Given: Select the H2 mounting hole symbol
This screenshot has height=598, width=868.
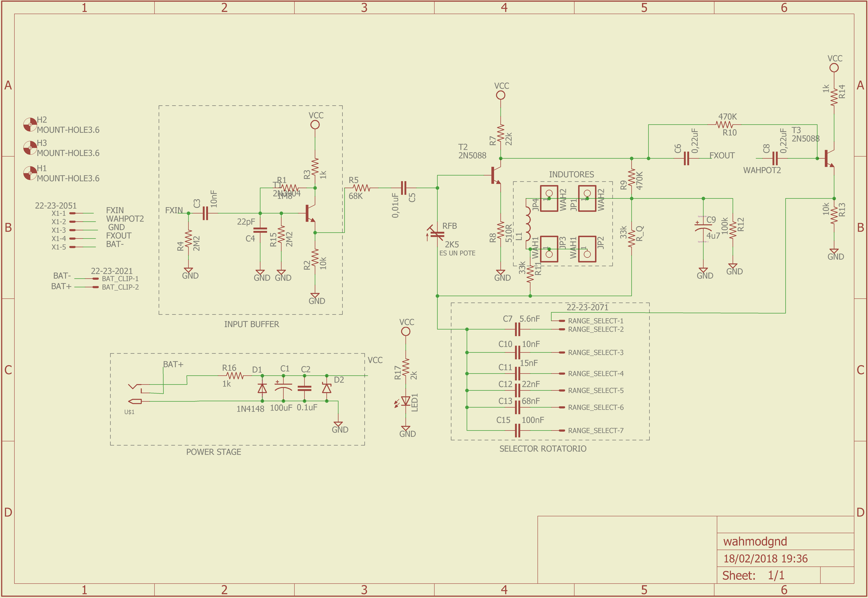Looking at the screenshot, I should click(30, 124).
